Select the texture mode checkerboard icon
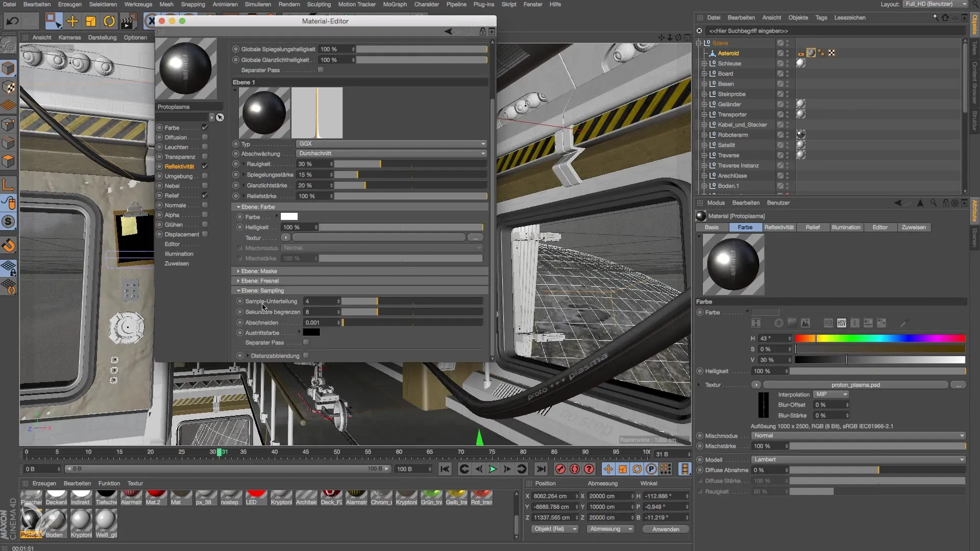Viewport: 980px width, 551px height. click(9, 87)
